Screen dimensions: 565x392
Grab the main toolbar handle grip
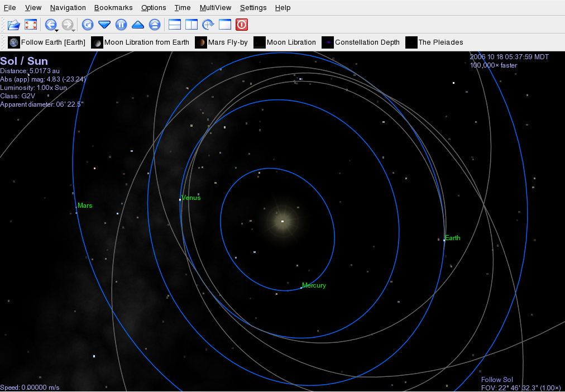[x=4, y=25]
